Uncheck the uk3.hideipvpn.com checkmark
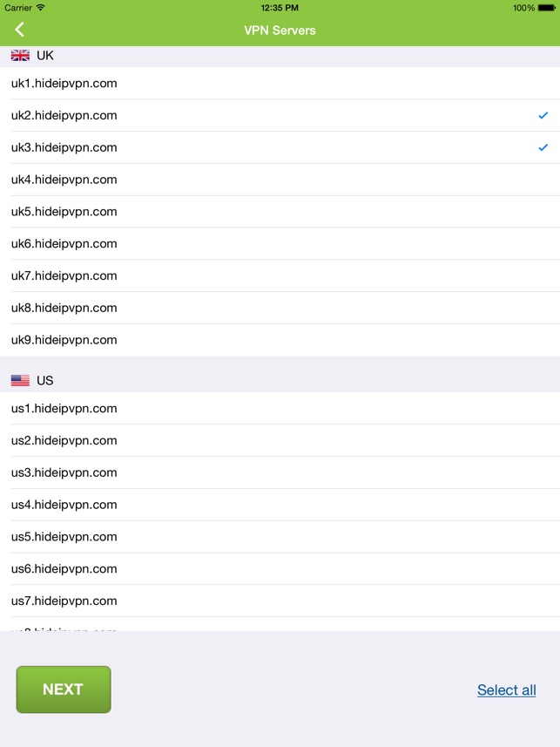Image resolution: width=560 pixels, height=747 pixels. coord(543,147)
